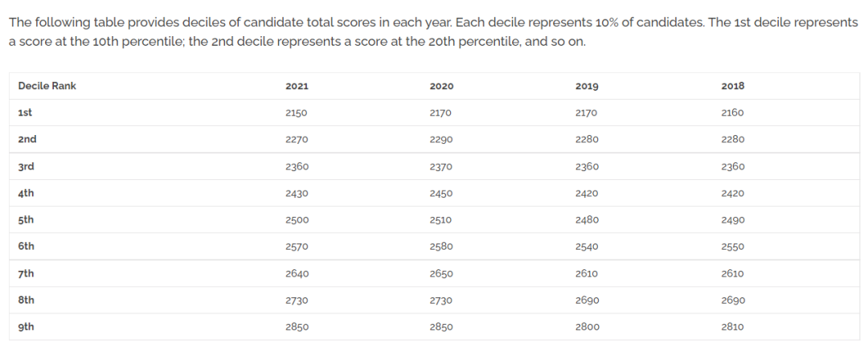Select the 2020 column header

441,86
